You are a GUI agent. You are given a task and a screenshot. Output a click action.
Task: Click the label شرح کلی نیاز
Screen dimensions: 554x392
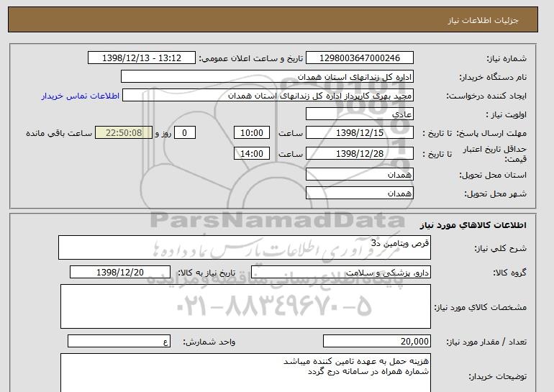pos(500,248)
